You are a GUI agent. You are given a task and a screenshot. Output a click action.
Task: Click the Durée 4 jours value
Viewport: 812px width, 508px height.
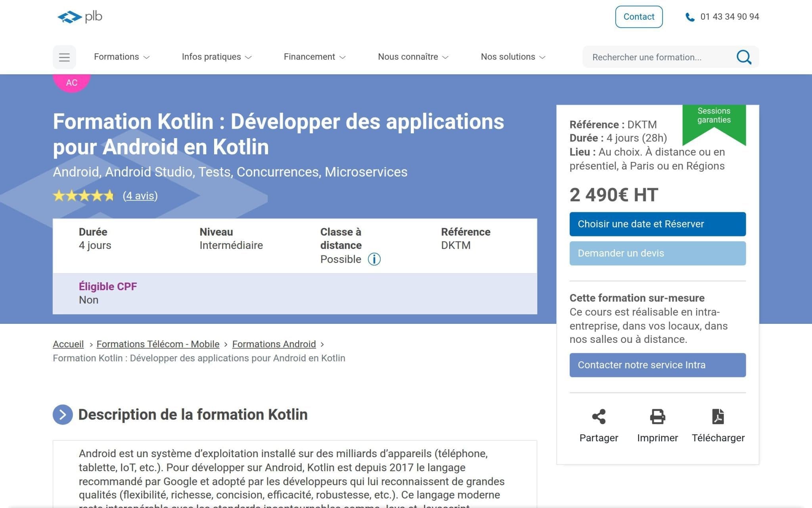pyautogui.click(x=95, y=245)
